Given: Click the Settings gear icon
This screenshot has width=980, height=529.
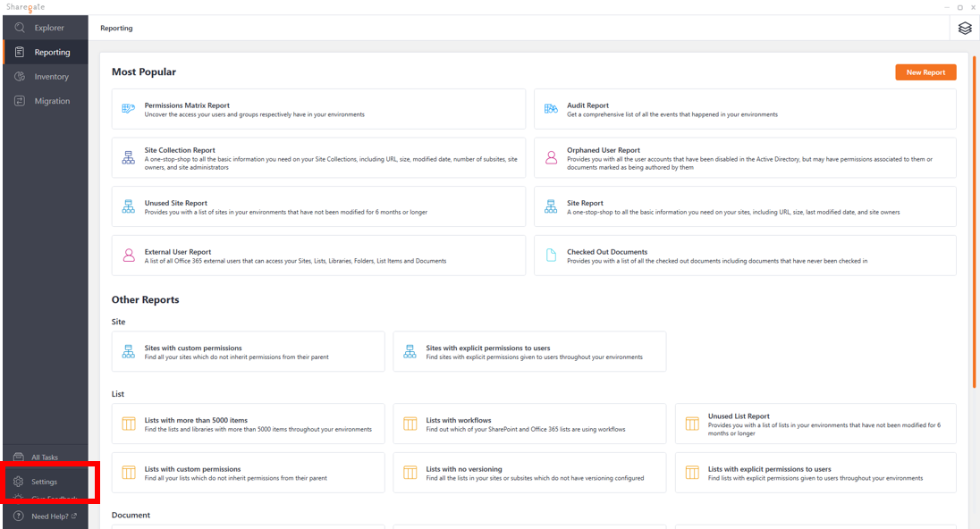Looking at the screenshot, I should click(19, 482).
